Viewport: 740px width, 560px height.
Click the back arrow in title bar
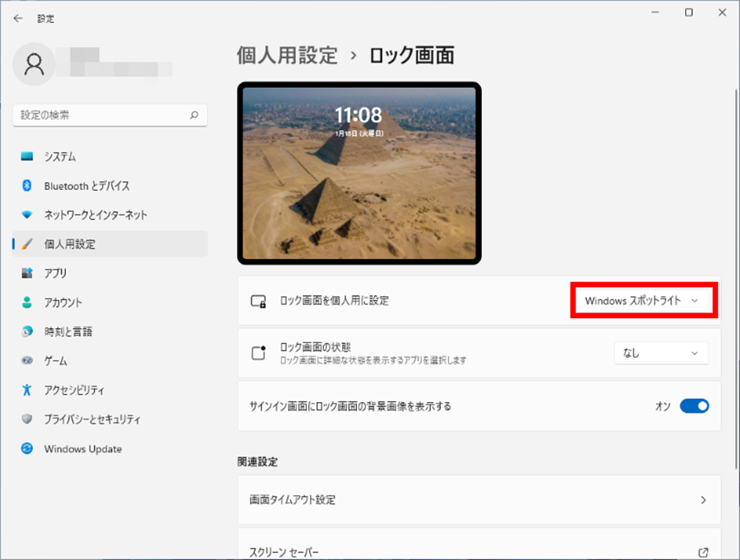point(18,17)
